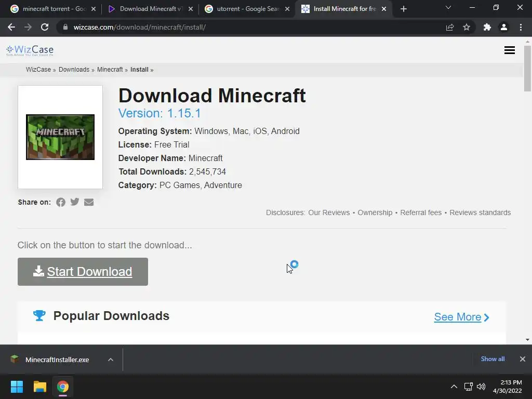Click the page vertical scrollbar thumb
This screenshot has height=399, width=532.
pyautogui.click(x=527, y=68)
